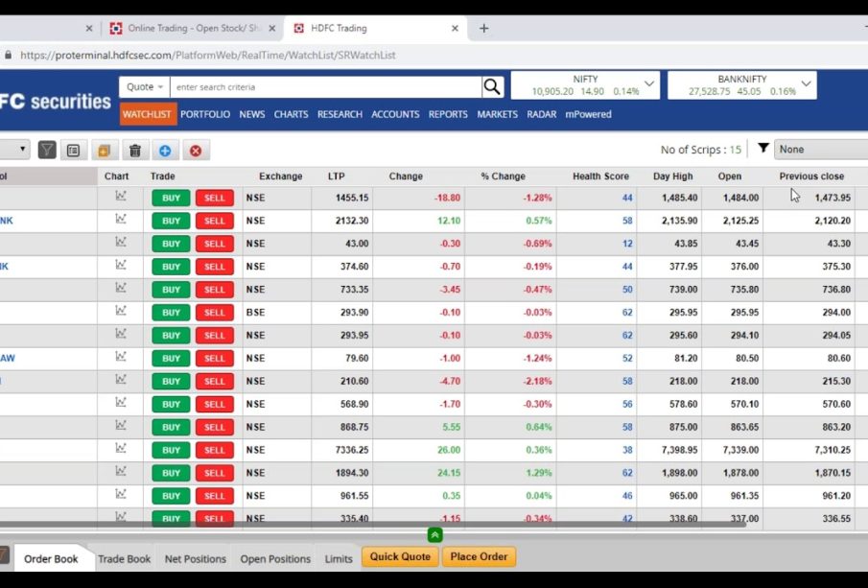The height and width of the screenshot is (588, 868).
Task: Open the Quote search type dropdown
Action: (x=145, y=87)
